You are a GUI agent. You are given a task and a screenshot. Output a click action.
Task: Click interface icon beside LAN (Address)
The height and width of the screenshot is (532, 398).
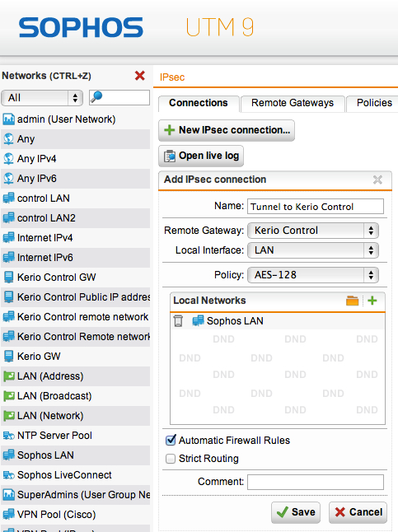[x=8, y=376]
